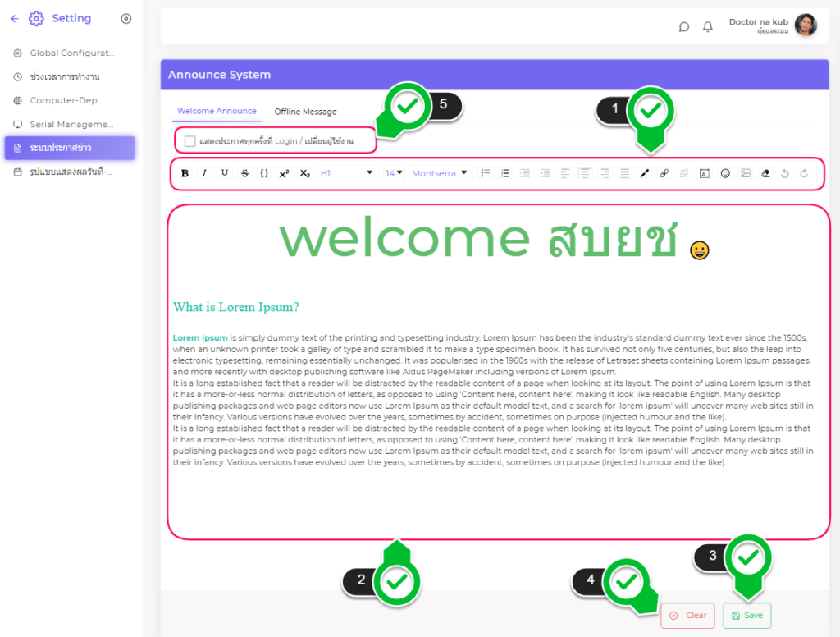This screenshot has height=637, width=840.
Task: Toggle subscript formatting
Action: 304,173
